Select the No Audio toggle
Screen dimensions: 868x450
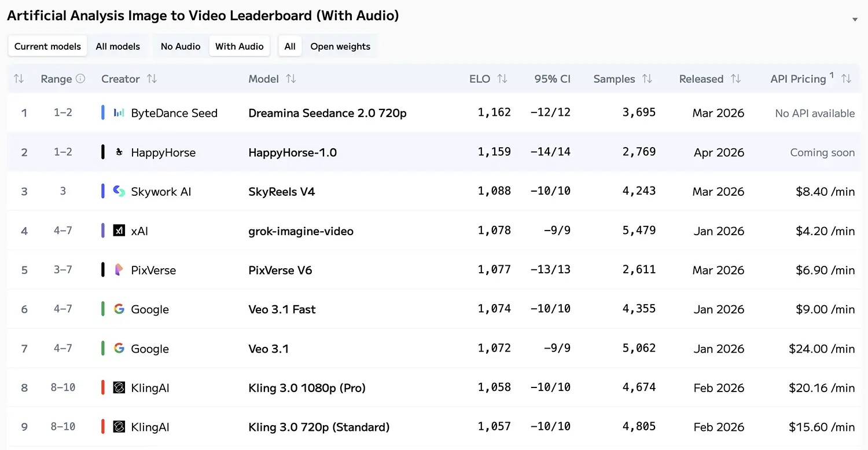coord(181,46)
